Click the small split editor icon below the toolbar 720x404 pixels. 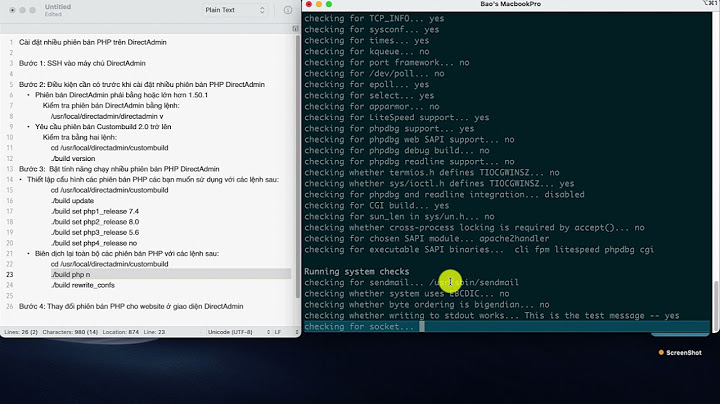[295, 28]
